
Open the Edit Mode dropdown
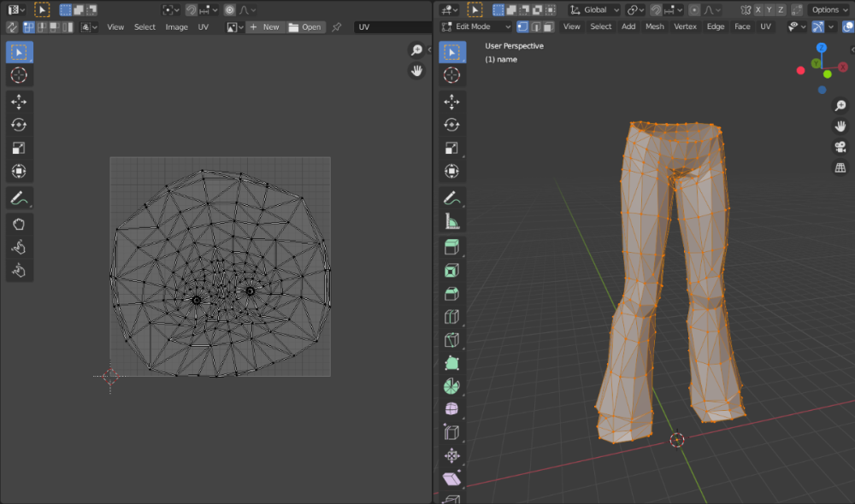tap(476, 26)
